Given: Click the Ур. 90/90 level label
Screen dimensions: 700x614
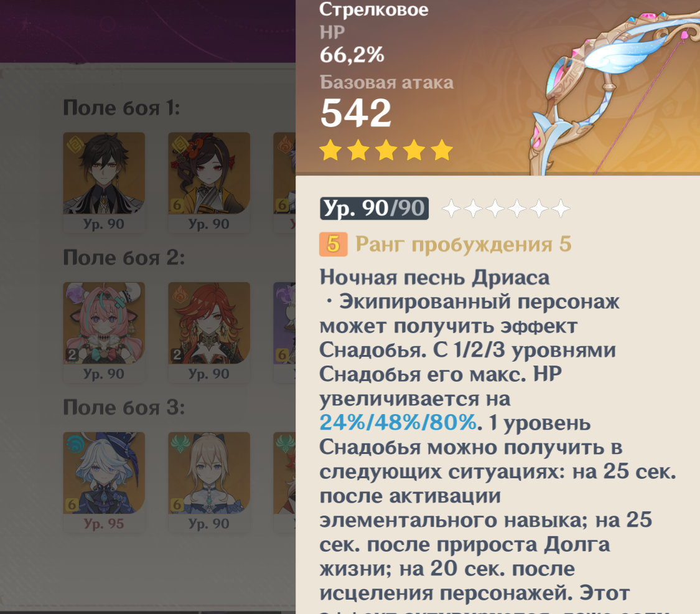Looking at the screenshot, I should 374,208.
